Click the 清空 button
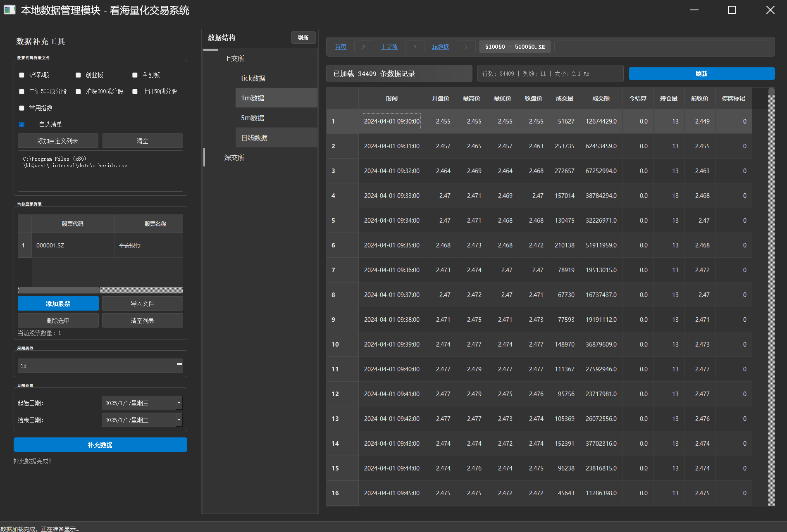Screen dimensions: 787x532 143,141
